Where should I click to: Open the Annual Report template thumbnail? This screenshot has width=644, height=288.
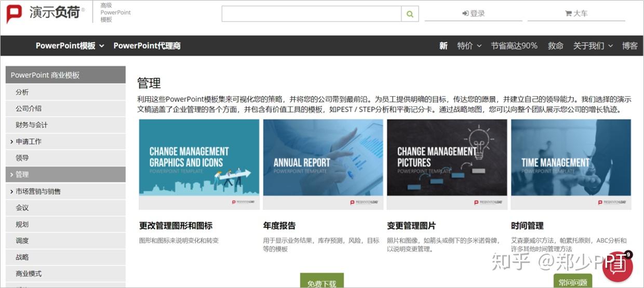point(323,164)
